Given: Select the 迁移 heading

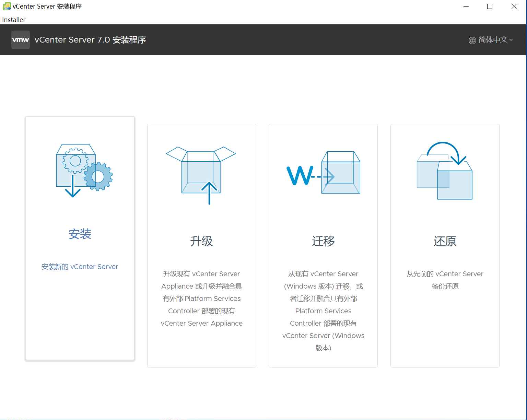Looking at the screenshot, I should (323, 241).
